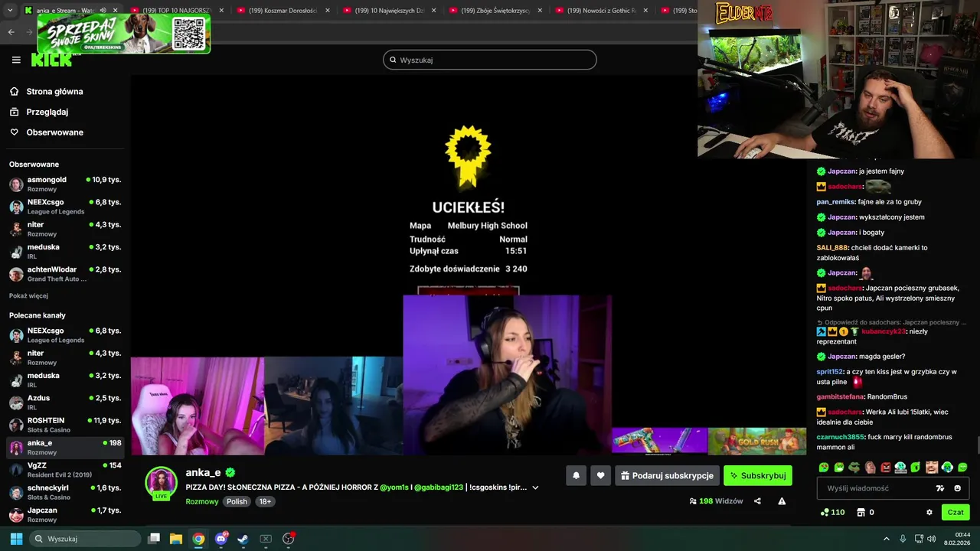Screen dimensions: 980x551
Task: Toggle notifications bell for anka_e
Action: 577,475
